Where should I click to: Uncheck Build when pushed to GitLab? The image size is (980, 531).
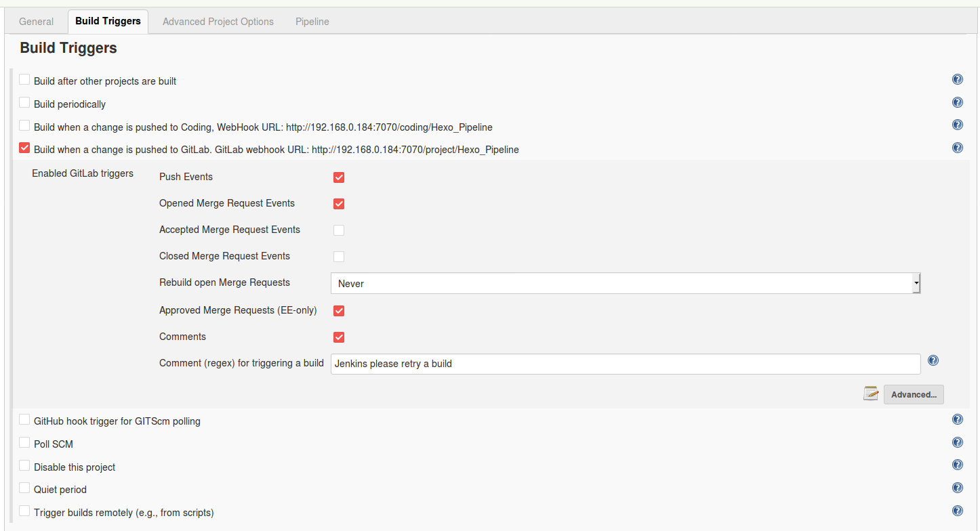[24, 148]
